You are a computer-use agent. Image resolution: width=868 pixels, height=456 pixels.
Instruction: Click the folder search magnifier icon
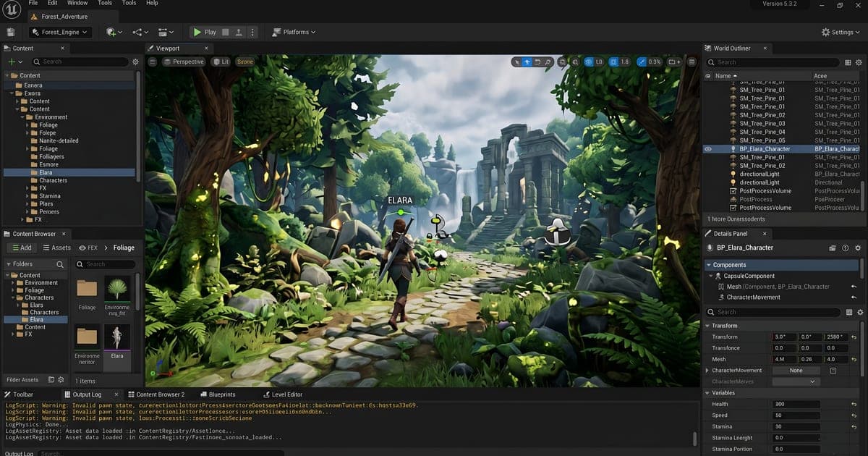(x=59, y=265)
